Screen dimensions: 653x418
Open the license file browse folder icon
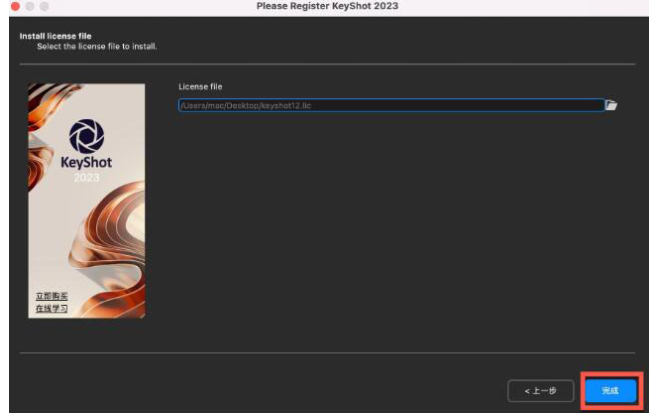[x=611, y=105]
